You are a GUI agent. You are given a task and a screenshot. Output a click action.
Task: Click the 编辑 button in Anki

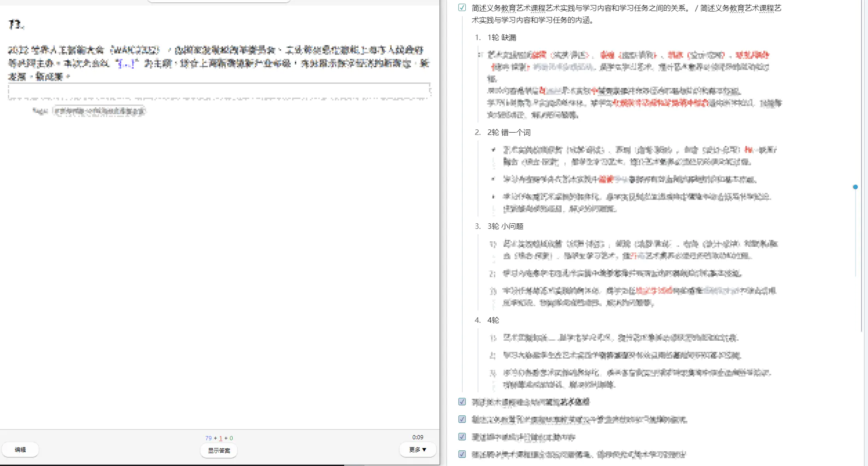coord(20,450)
